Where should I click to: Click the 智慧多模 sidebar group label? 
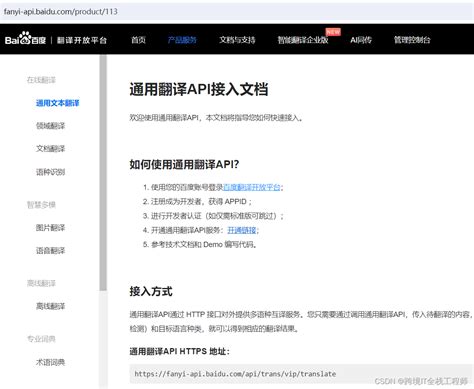pos(41,205)
